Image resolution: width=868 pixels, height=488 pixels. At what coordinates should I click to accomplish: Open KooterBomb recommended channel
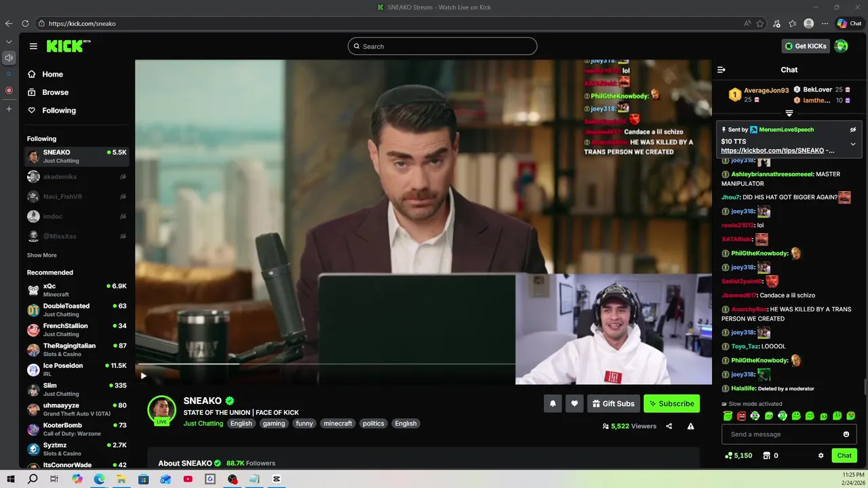pyautogui.click(x=77, y=429)
